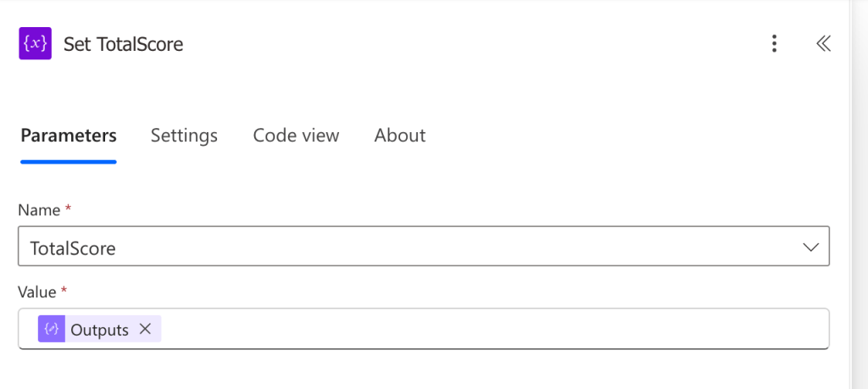The image size is (868, 389).
Task: Click the red asterisk beside Name
Action: coord(68,208)
